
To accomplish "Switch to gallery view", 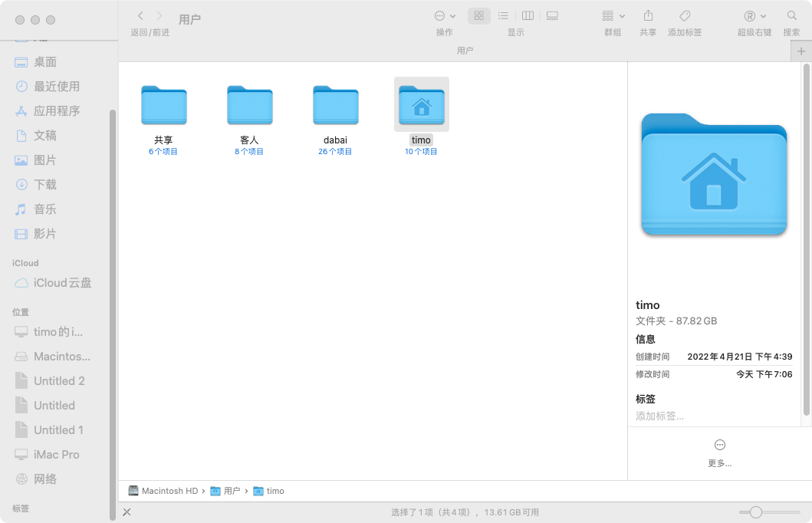I will pos(552,16).
